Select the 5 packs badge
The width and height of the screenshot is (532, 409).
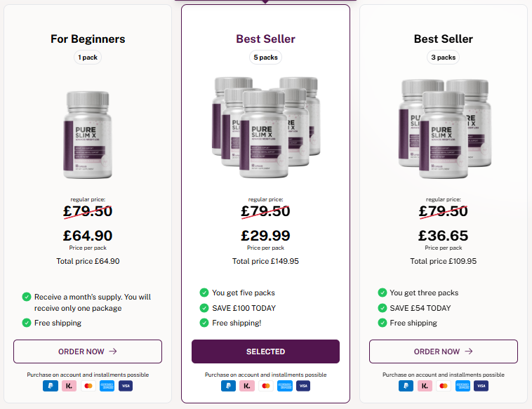tap(266, 58)
